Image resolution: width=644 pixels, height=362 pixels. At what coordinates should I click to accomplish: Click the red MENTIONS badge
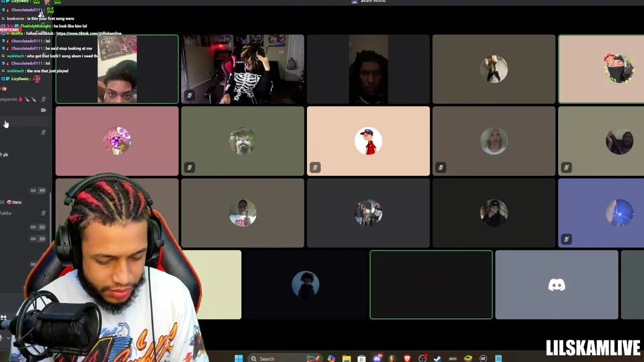[x=9, y=30]
